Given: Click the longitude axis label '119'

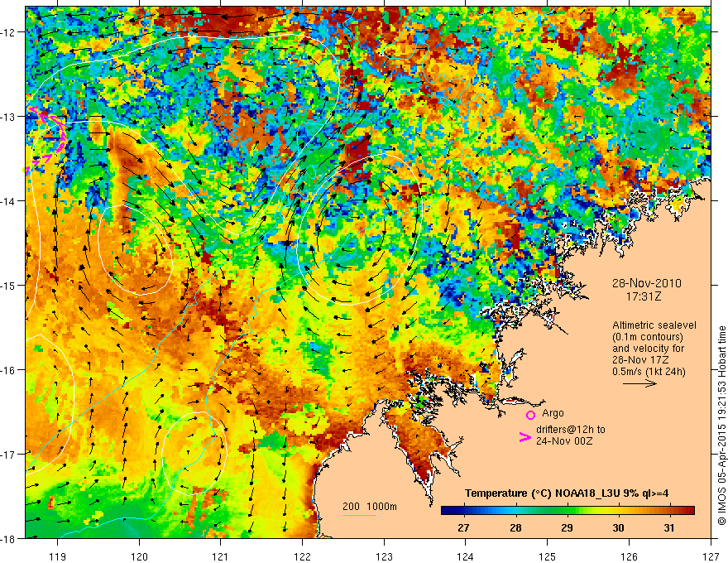Looking at the screenshot, I should click(58, 556).
